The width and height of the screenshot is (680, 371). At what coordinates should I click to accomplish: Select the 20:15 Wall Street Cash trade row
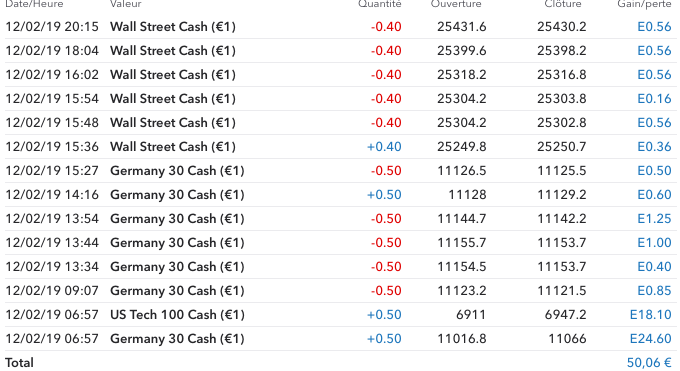click(x=340, y=27)
